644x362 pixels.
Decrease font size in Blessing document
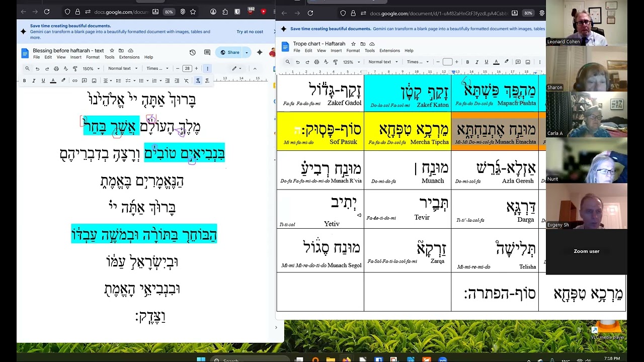[x=178, y=68]
